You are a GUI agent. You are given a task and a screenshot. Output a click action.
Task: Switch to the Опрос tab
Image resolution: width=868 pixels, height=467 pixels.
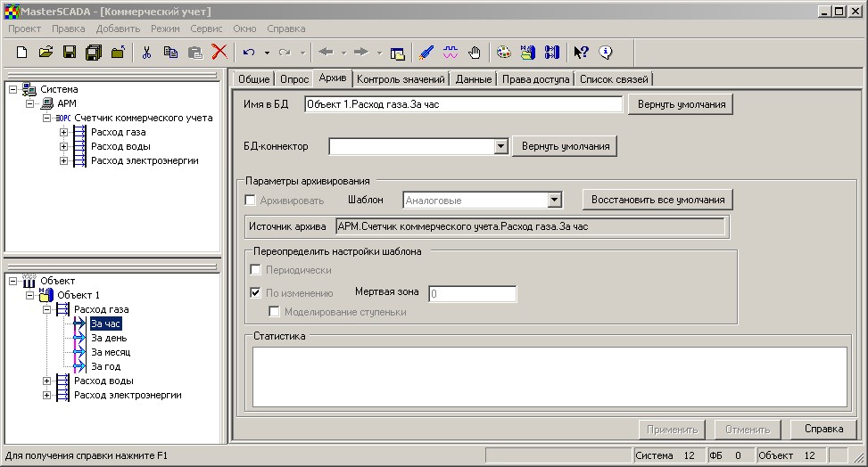(294, 79)
